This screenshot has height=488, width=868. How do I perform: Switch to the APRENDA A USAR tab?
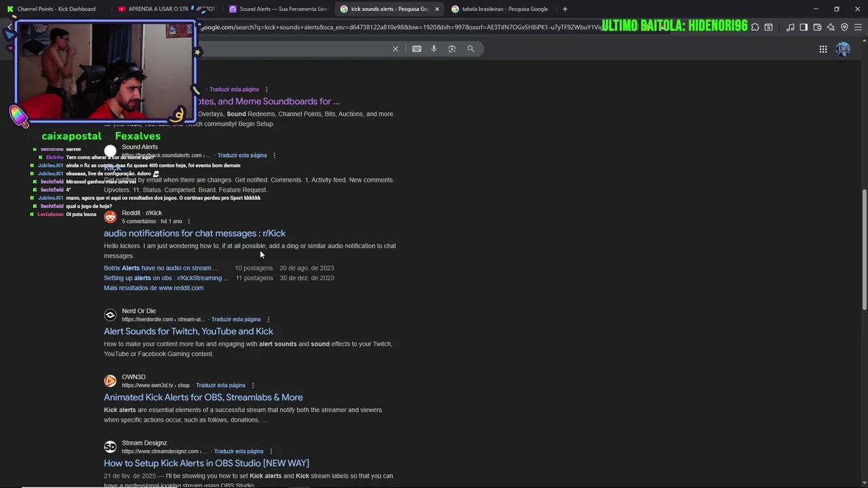[x=166, y=9]
